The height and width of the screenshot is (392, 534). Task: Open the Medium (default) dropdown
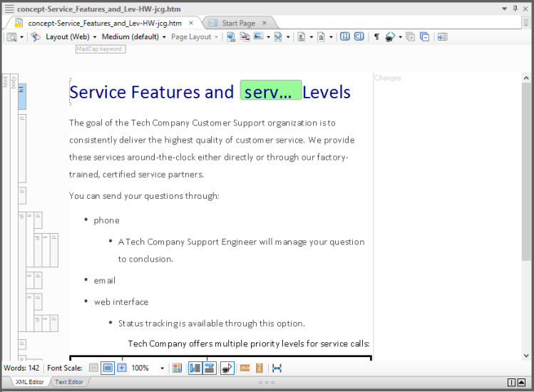pyautogui.click(x=164, y=36)
